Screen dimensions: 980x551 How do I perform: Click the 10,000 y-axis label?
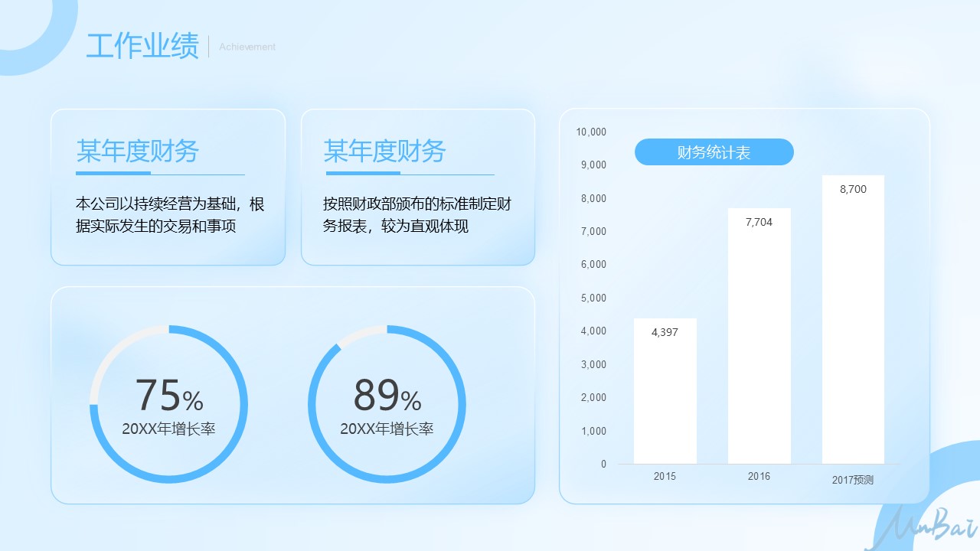591,132
